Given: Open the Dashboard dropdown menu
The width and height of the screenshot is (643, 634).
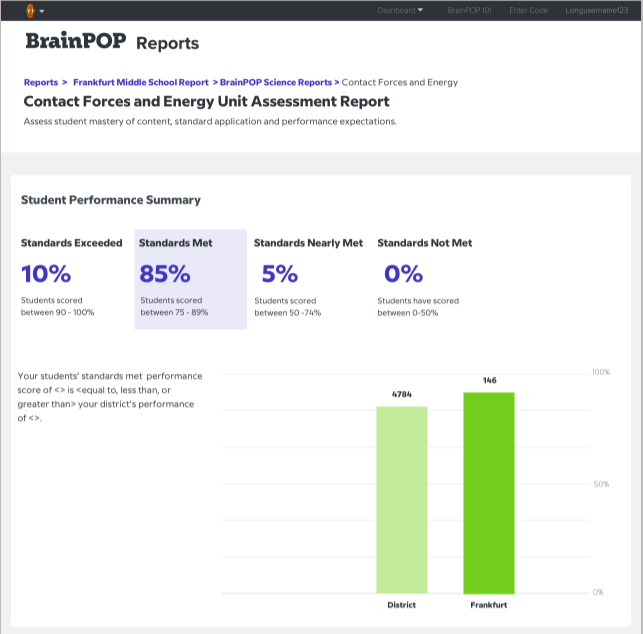Looking at the screenshot, I should (400, 10).
